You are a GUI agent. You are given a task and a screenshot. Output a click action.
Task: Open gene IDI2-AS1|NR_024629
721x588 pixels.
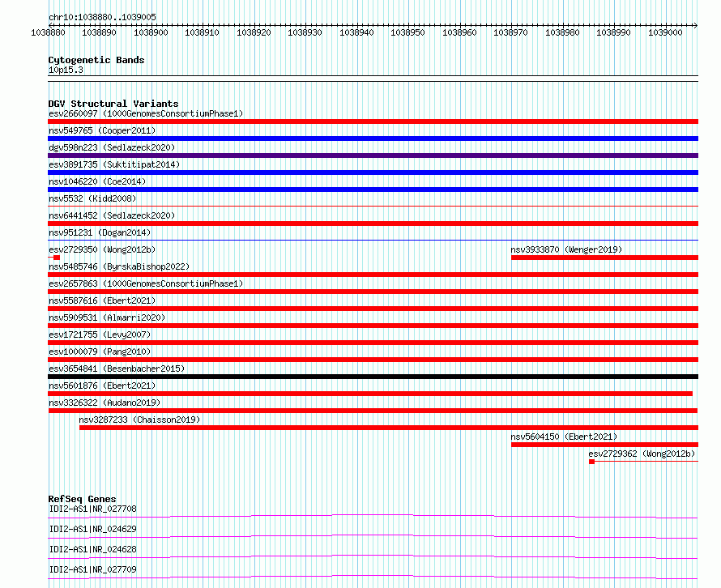click(93, 529)
